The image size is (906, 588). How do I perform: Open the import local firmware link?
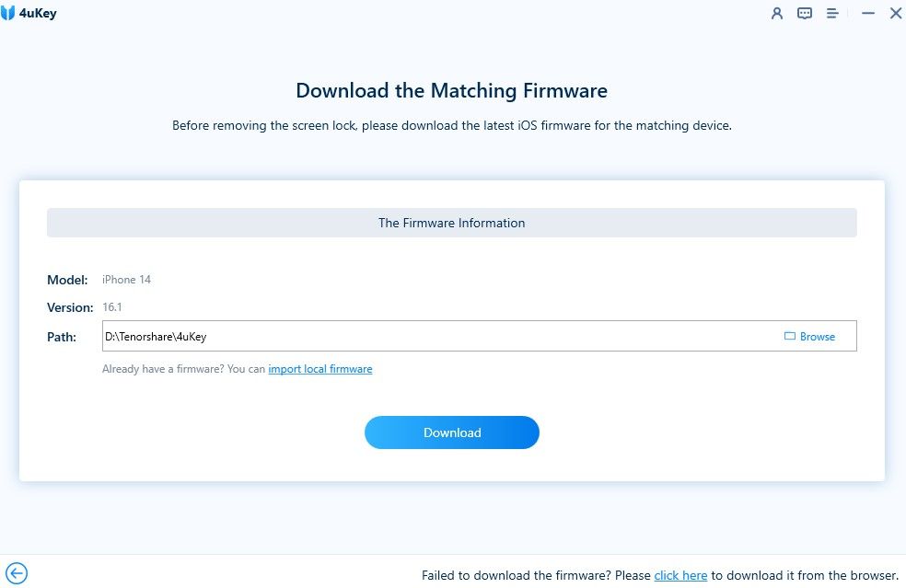[320, 369]
